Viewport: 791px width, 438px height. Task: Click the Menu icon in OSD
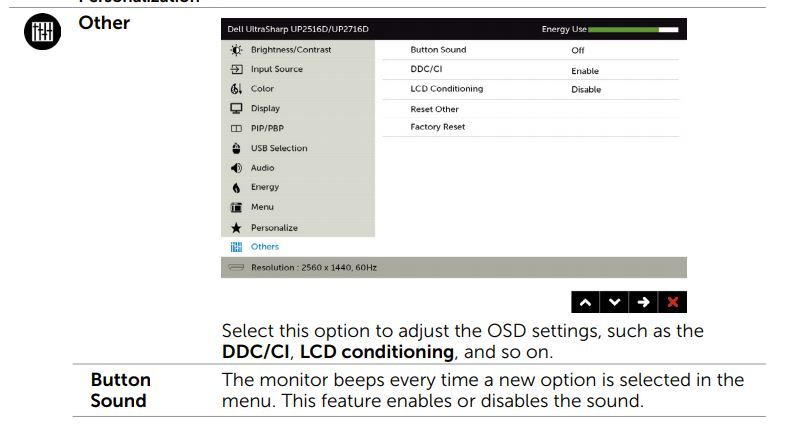pyautogui.click(x=236, y=207)
